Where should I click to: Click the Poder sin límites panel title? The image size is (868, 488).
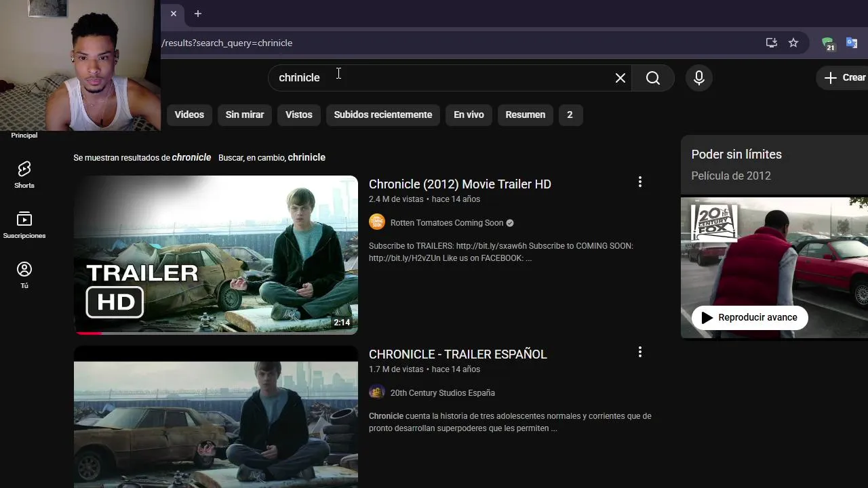[736, 155]
